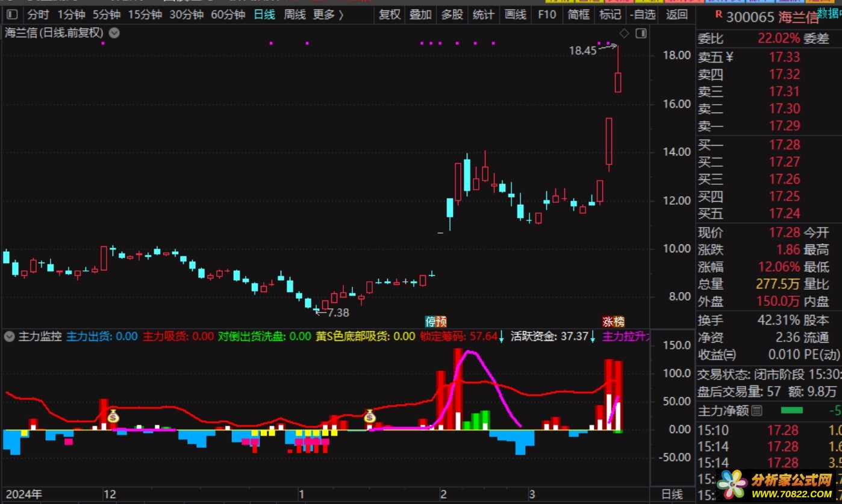The width and height of the screenshot is (842, 504).
Task: Click the 画线 drawing tool button
Action: click(515, 14)
